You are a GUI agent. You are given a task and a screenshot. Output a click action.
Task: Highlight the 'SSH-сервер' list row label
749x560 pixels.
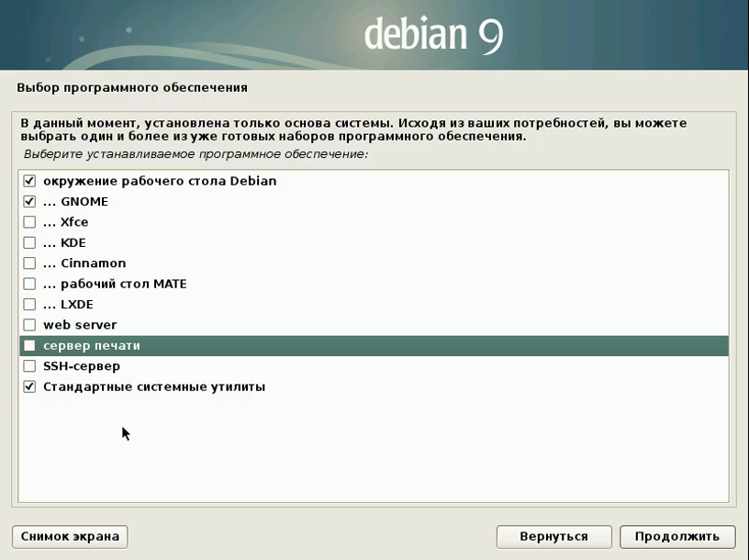(82, 366)
